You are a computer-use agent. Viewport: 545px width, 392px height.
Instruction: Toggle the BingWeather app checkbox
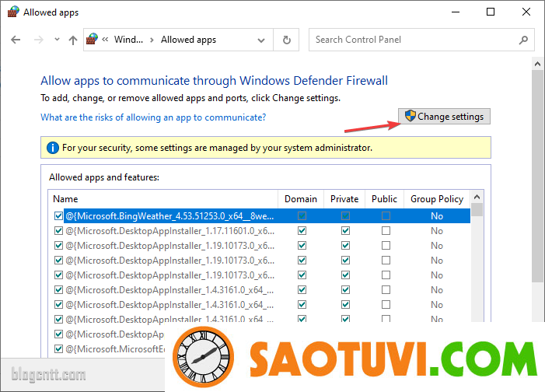(58, 216)
